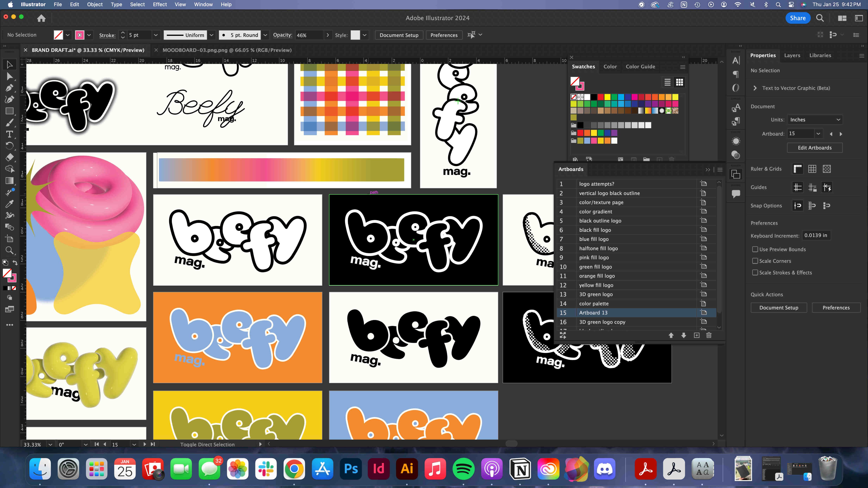
Task: Select the Gradient tool
Action: (9, 180)
